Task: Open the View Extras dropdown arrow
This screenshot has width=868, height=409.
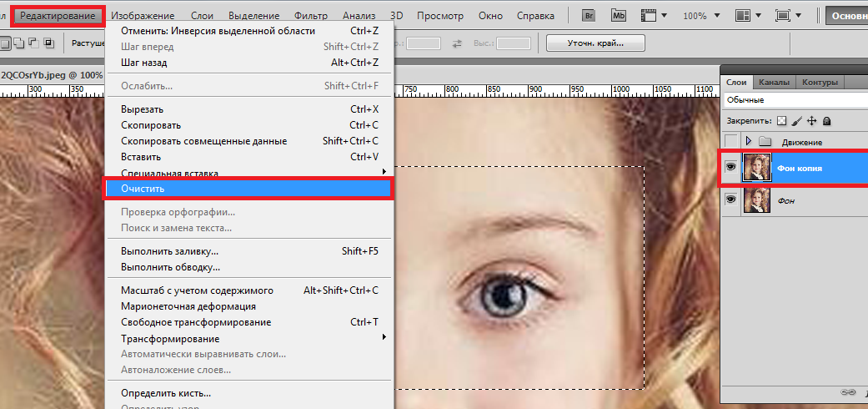Action: pos(664,16)
